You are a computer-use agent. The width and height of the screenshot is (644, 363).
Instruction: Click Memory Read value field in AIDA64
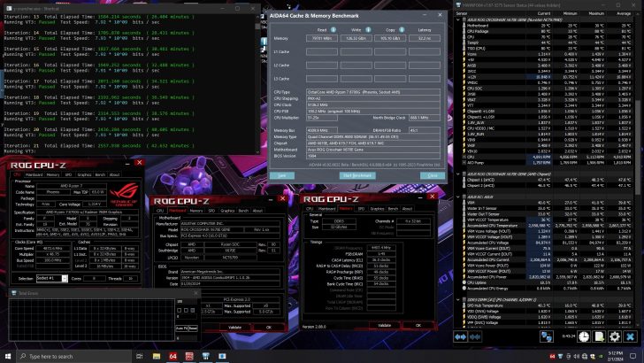point(322,38)
